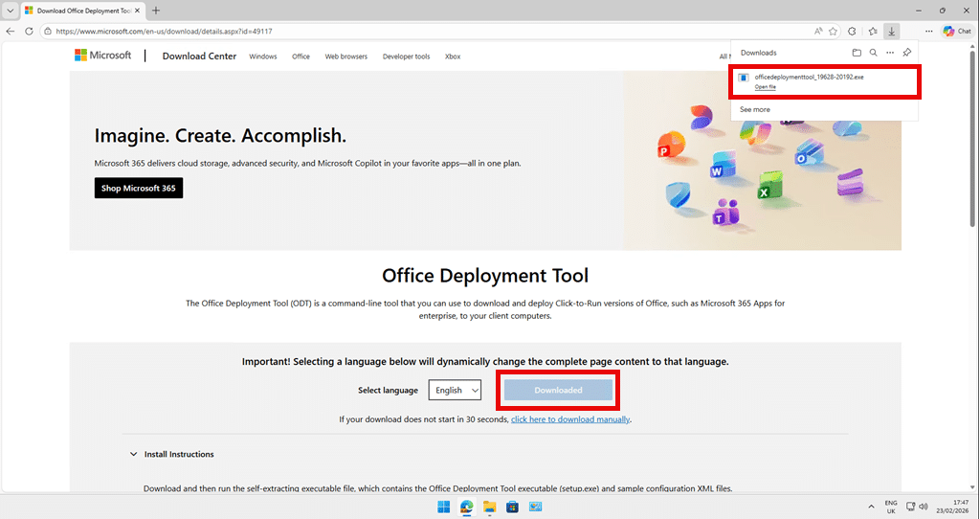The width and height of the screenshot is (980, 519).
Task: Click 'Open file' under the downloaded exe
Action: click(765, 87)
